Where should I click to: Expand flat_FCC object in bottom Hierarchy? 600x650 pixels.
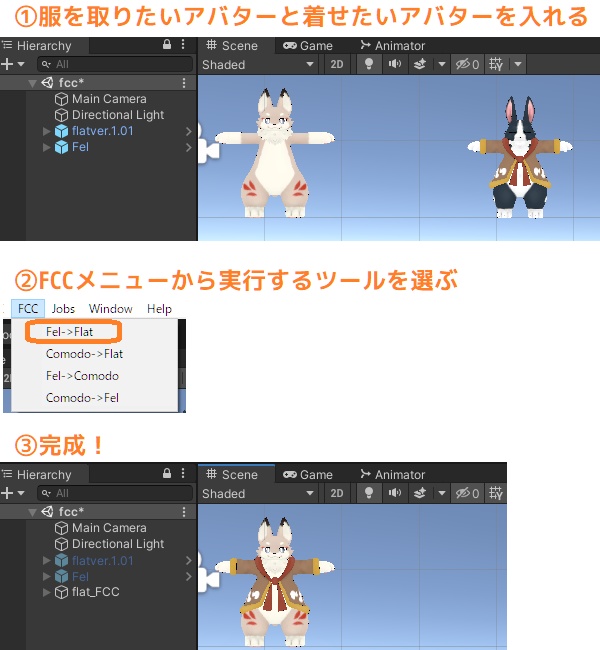(46, 592)
